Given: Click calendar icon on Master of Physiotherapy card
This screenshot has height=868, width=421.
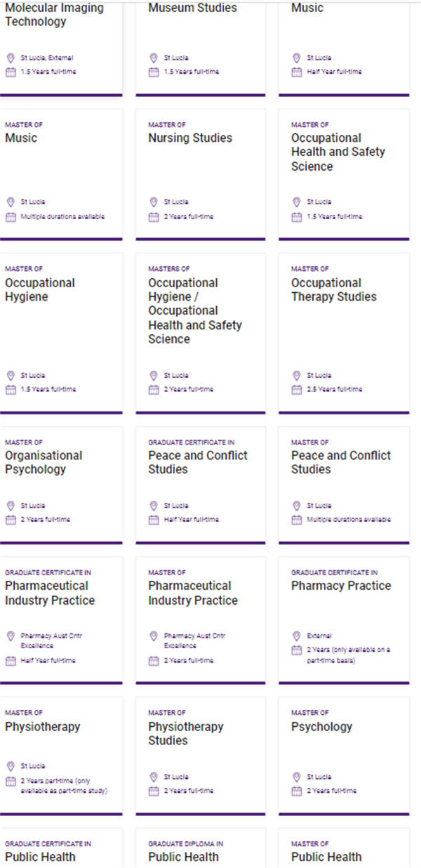Looking at the screenshot, I should pyautogui.click(x=11, y=782).
